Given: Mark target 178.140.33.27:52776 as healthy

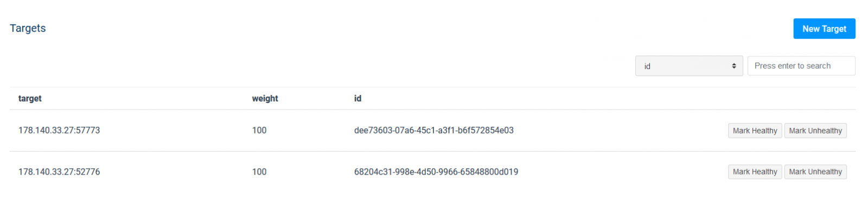Looking at the screenshot, I should [755, 172].
